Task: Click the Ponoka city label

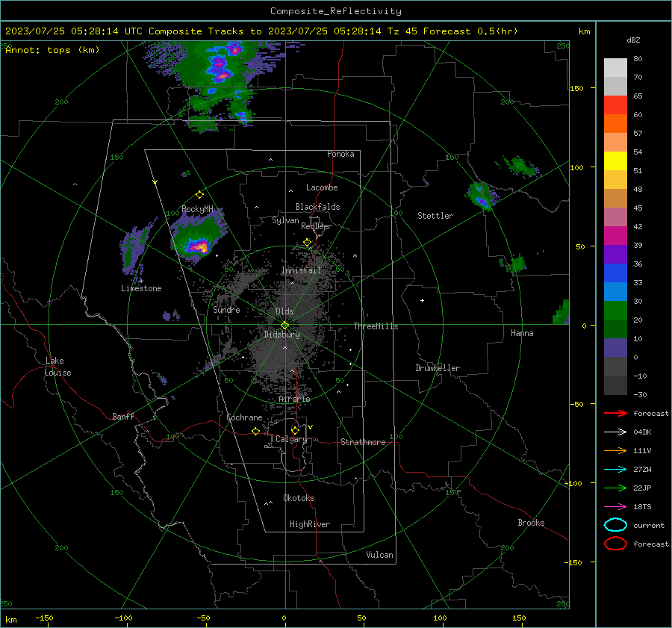Action: [340, 154]
